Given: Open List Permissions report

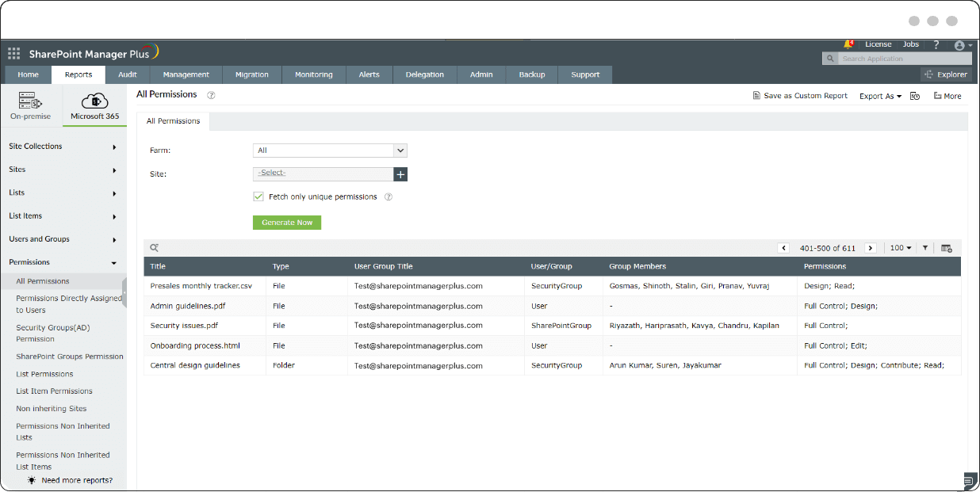Looking at the screenshot, I should click(44, 374).
